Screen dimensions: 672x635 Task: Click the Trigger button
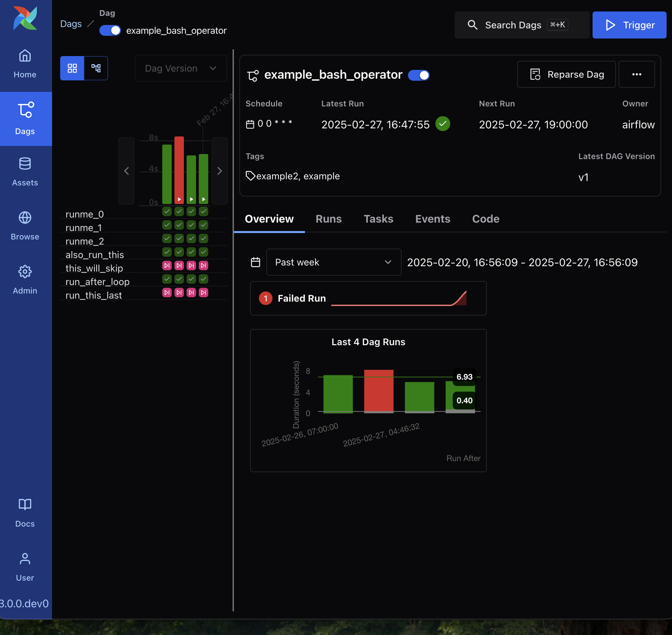click(x=629, y=25)
